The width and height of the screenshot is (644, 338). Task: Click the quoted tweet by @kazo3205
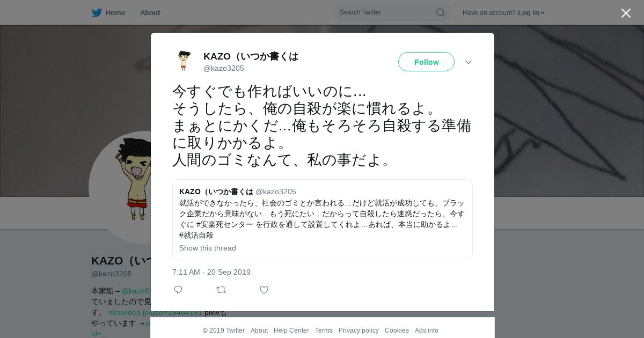point(322,219)
